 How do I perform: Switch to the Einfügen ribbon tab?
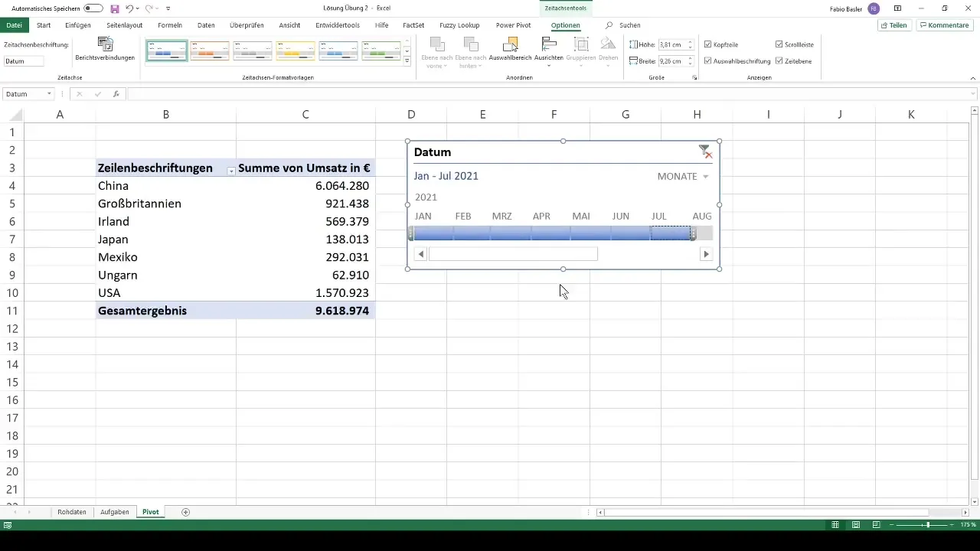78,25
